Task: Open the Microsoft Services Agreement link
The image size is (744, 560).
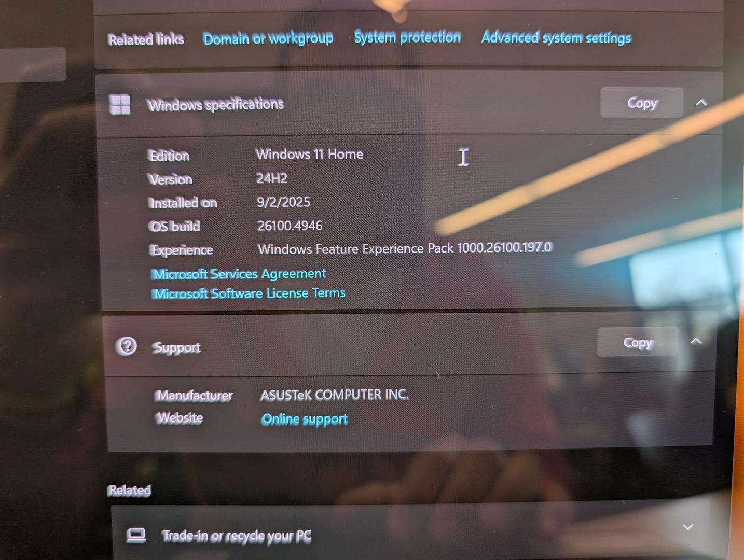Action: [x=239, y=273]
